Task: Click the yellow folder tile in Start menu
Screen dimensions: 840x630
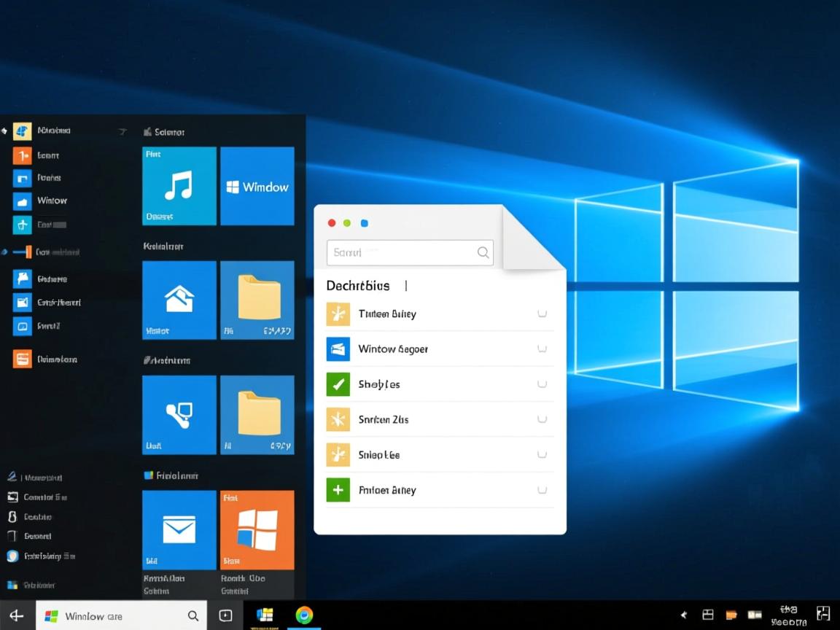Action: pyautogui.click(x=257, y=300)
